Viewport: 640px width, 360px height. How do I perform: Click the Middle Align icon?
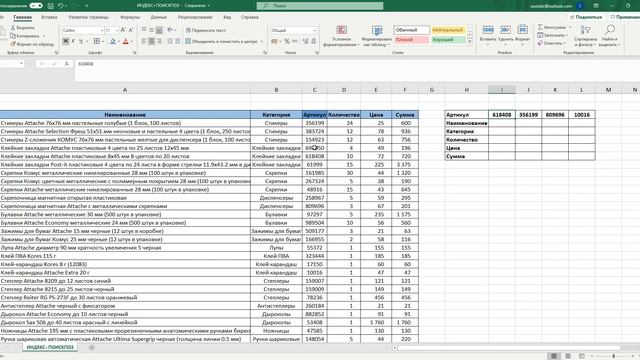151,30
